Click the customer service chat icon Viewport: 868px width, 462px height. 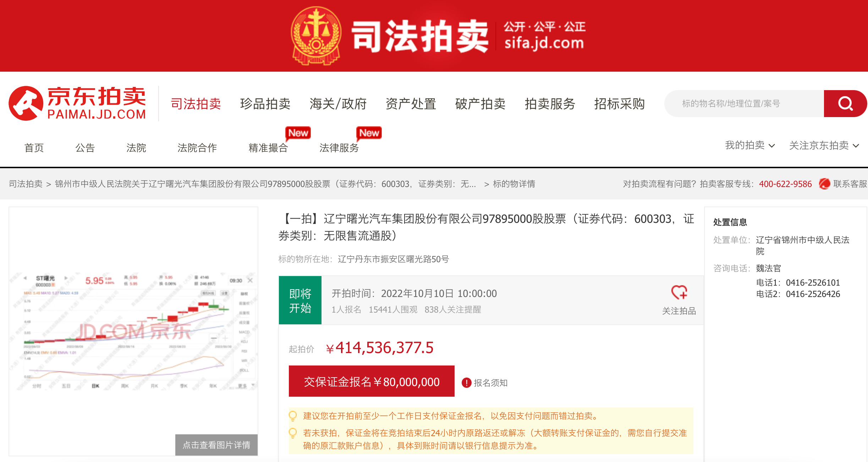tap(824, 184)
